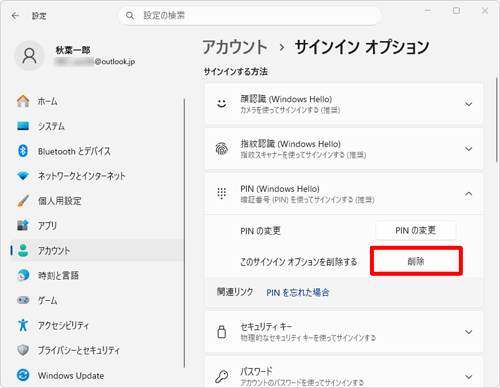
Task: Click the 関連リンク label
Action: coord(235,292)
